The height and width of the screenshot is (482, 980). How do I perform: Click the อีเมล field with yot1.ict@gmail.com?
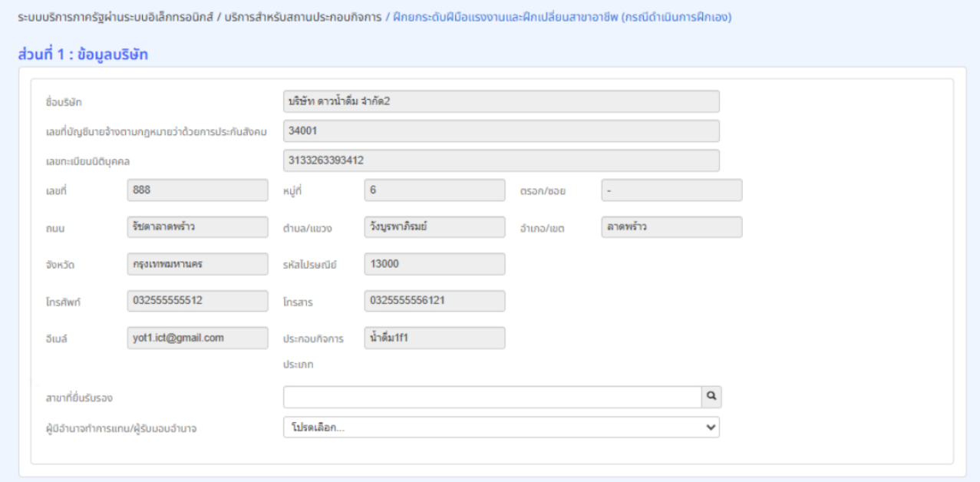pyautogui.click(x=197, y=338)
